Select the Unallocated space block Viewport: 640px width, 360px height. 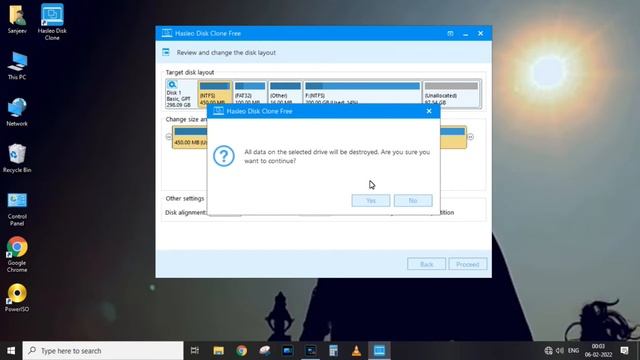[x=451, y=93]
